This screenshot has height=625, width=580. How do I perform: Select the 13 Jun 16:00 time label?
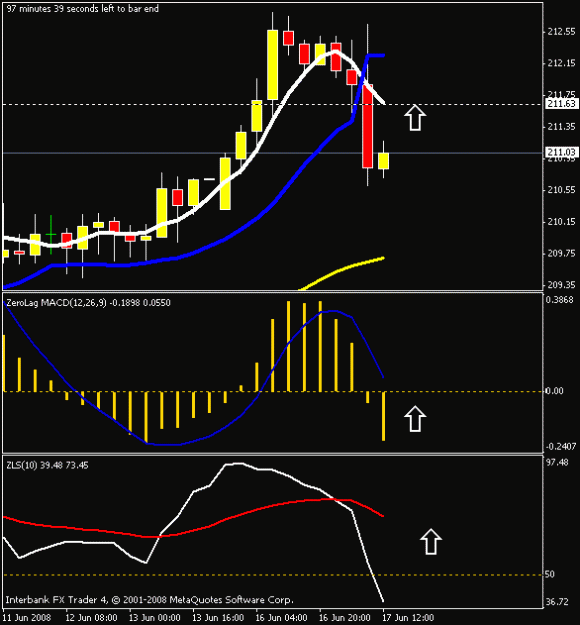coord(218,618)
